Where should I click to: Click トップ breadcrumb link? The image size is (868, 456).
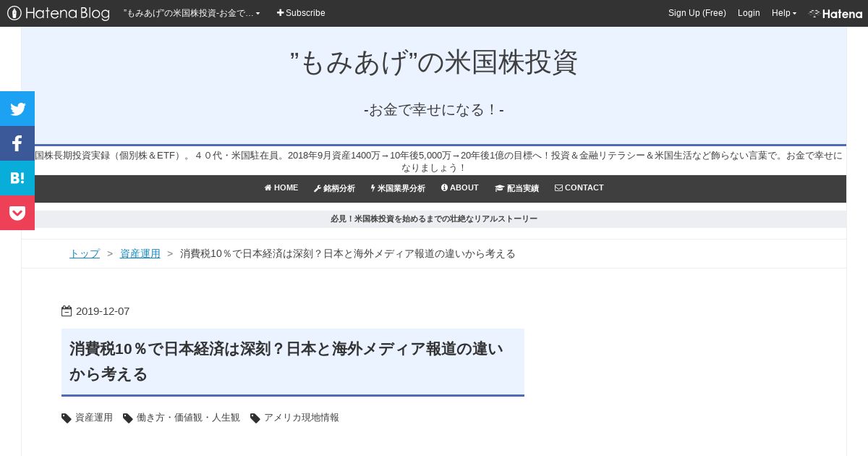[x=85, y=253]
